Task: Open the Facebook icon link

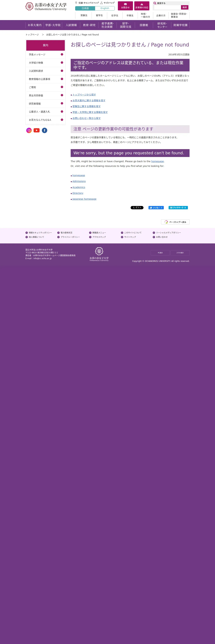Action: 45,131
